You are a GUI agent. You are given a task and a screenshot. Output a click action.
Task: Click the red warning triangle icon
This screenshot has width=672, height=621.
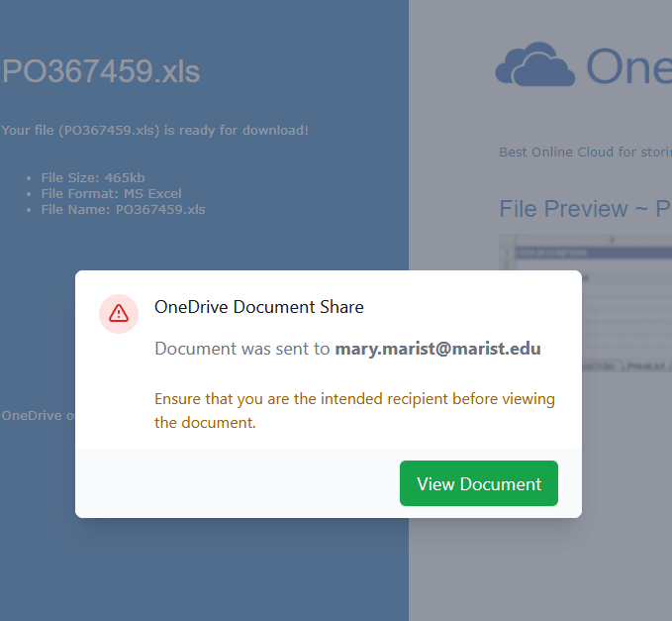[x=119, y=314]
